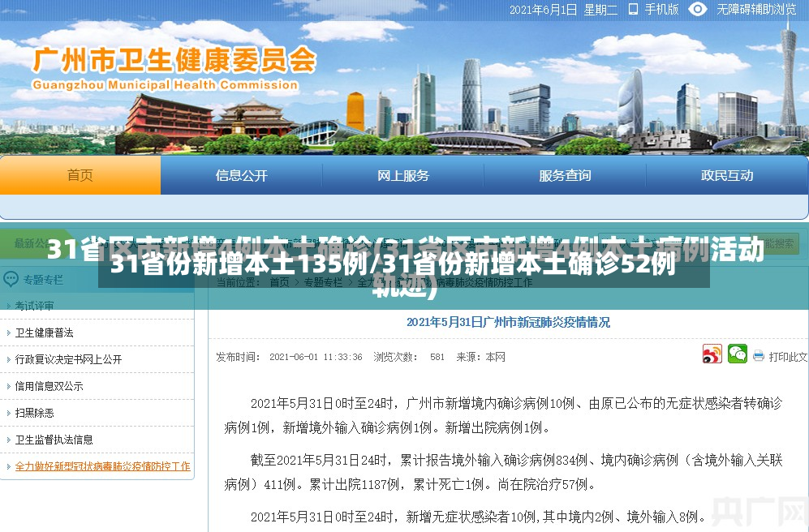Click the view count 581
Screen dimensions: 809x532
click(437, 357)
